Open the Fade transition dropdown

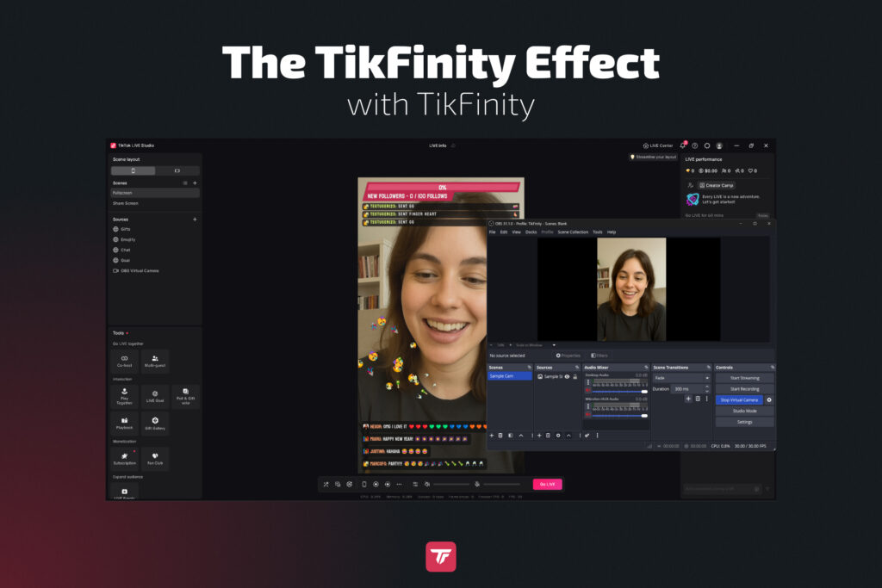(681, 377)
